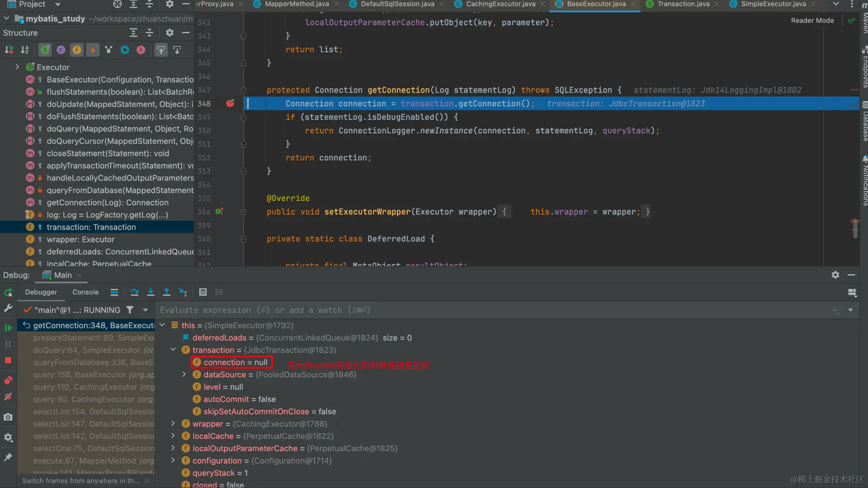The width and height of the screenshot is (868, 488).
Task: Switch to the SimpleExecutor.java tab
Action: (773, 4)
